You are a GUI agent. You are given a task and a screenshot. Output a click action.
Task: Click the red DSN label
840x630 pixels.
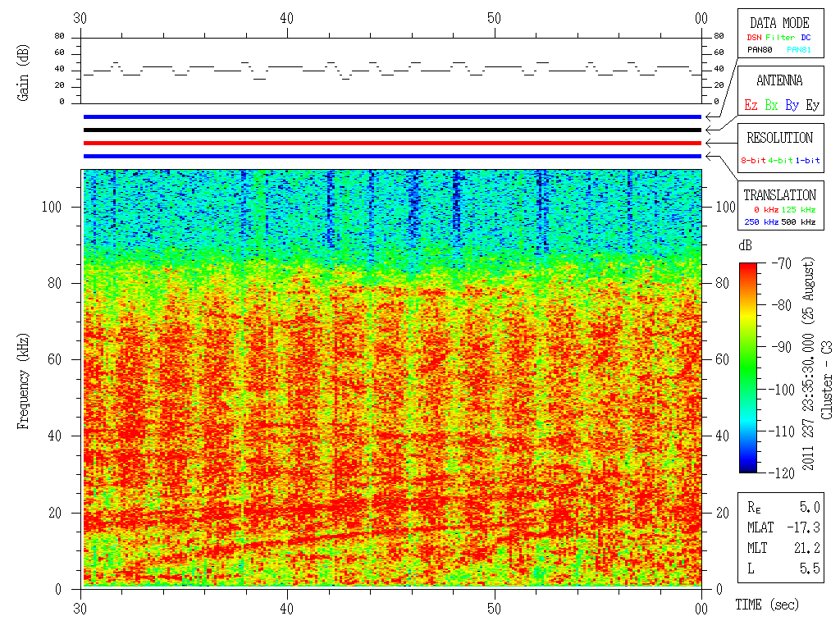click(x=754, y=38)
